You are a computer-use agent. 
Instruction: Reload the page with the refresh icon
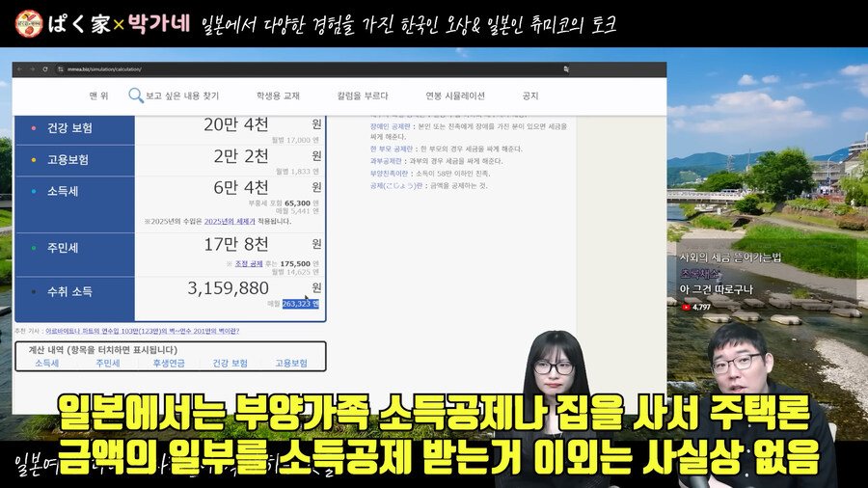[x=44, y=69]
